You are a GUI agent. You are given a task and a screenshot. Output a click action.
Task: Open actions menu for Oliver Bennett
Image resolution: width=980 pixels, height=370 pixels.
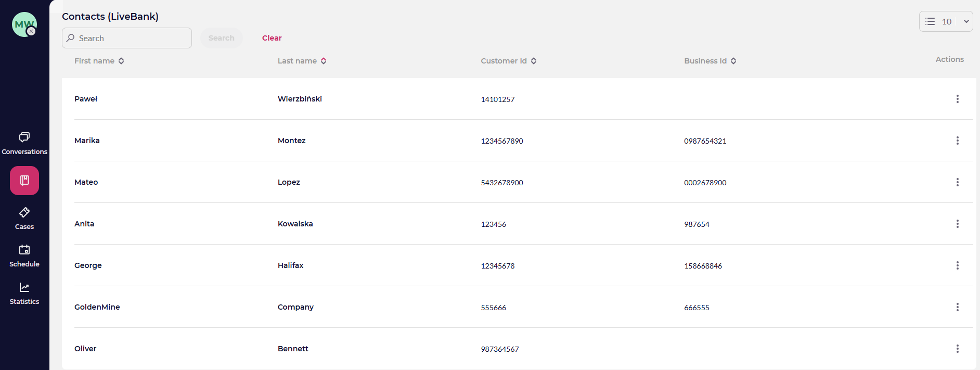coord(957,349)
